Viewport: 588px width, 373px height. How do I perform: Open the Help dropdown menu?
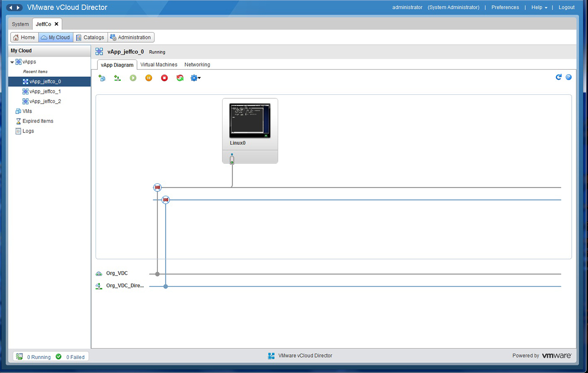tap(539, 7)
